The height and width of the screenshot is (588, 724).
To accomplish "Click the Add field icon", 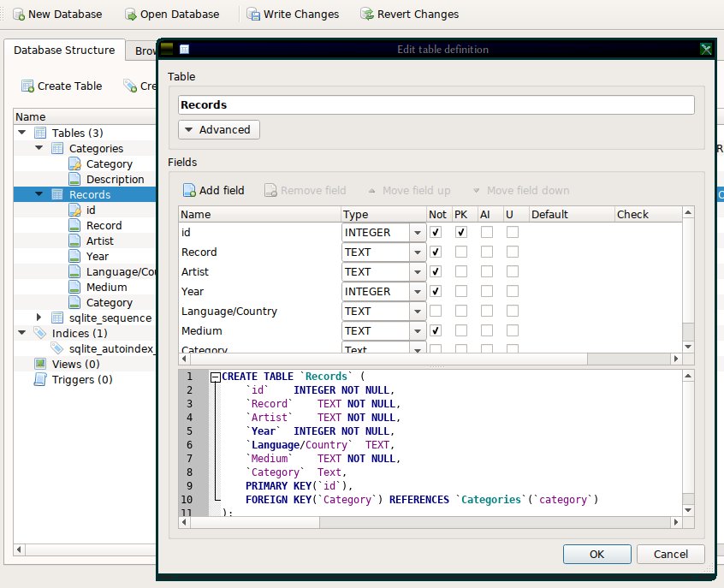I will click(189, 191).
